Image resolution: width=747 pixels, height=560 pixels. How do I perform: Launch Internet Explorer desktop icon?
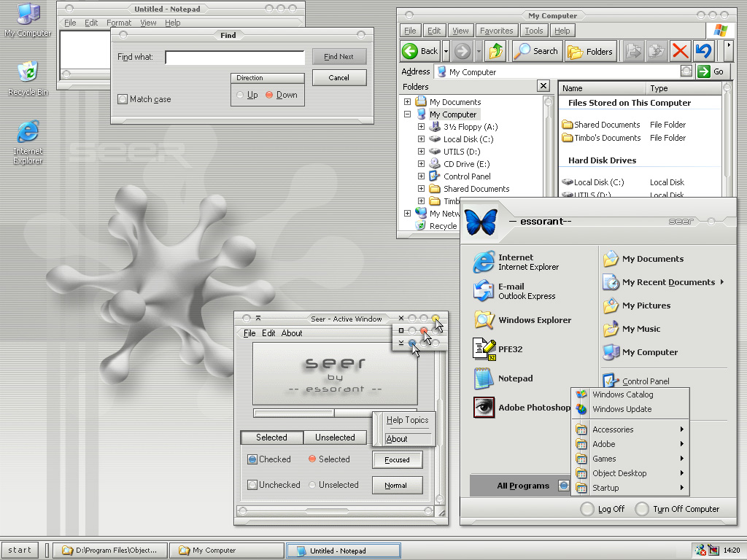(28, 142)
